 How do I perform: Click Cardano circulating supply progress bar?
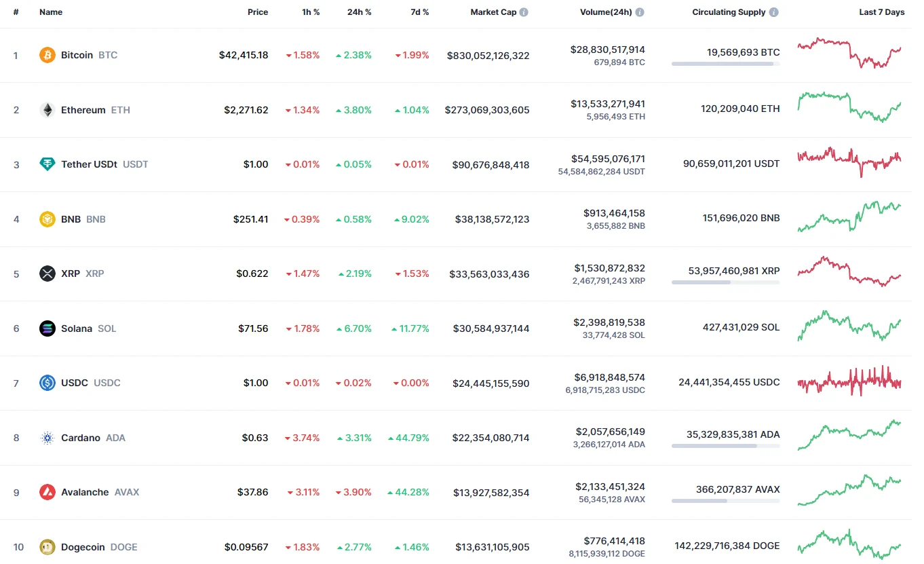(x=725, y=446)
